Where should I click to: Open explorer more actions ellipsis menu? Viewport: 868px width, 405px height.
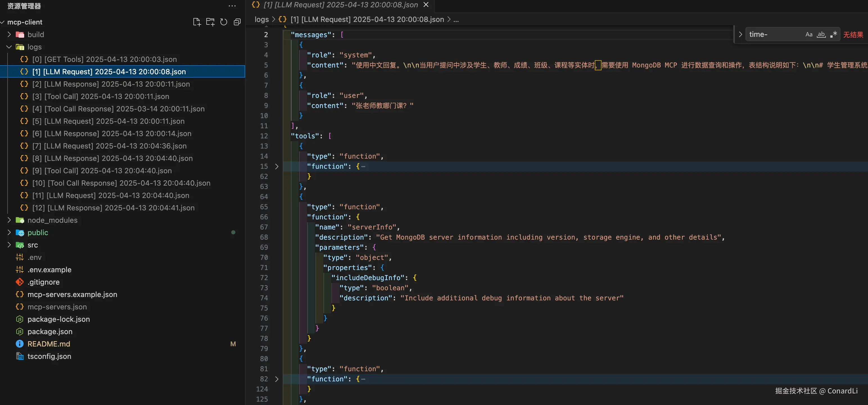[x=232, y=6]
